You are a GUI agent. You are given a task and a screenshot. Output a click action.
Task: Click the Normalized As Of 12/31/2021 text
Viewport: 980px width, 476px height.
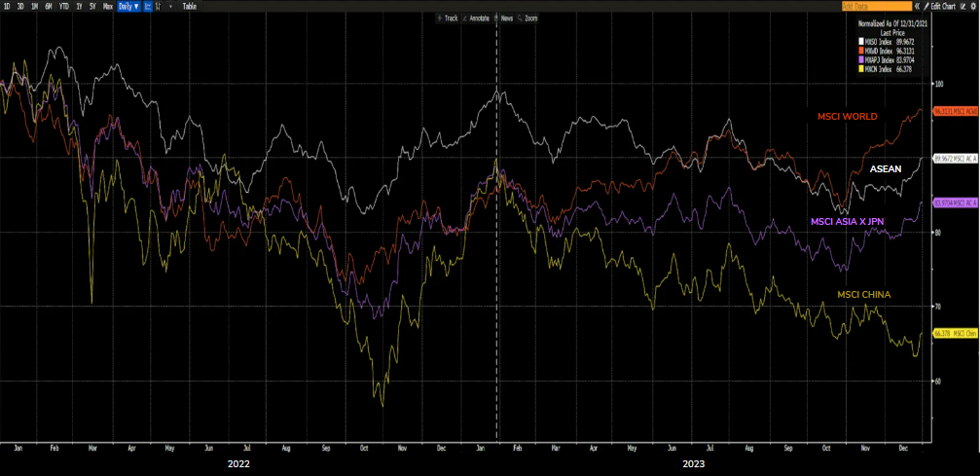pyautogui.click(x=893, y=23)
